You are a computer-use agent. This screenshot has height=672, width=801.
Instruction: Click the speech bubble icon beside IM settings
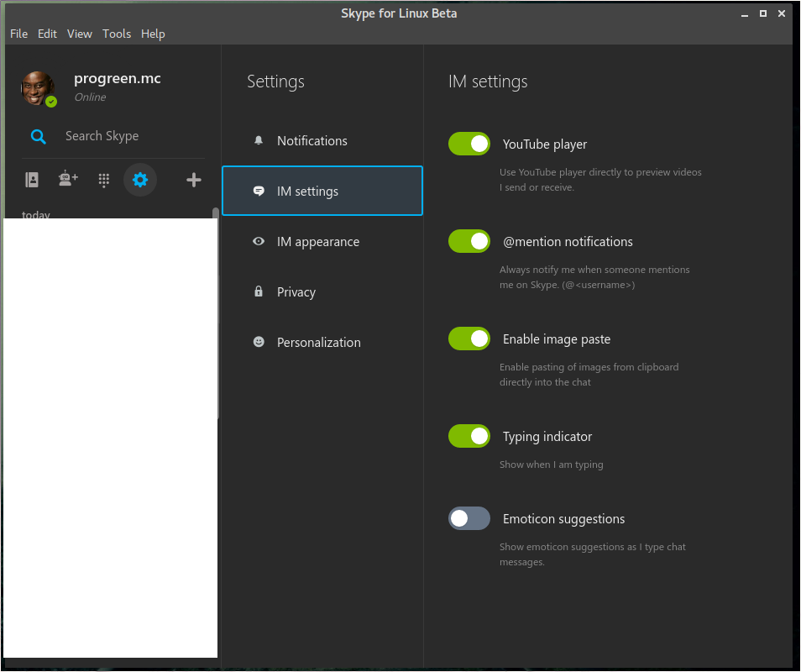click(259, 192)
